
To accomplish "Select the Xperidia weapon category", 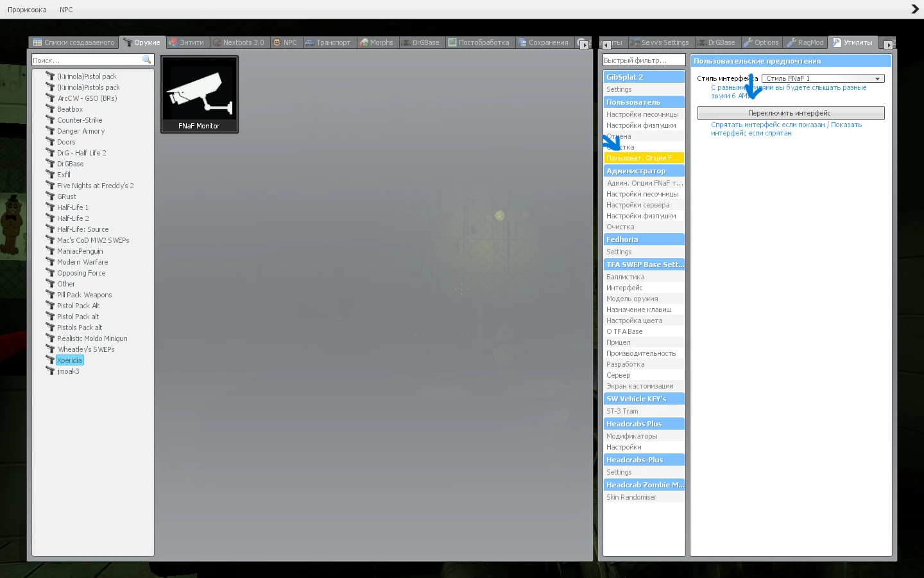I will [69, 360].
